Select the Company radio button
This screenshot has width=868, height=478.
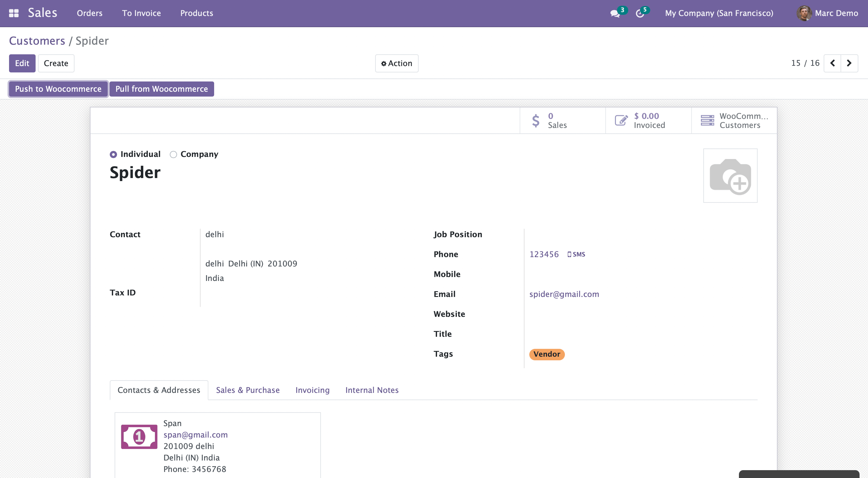173,155
